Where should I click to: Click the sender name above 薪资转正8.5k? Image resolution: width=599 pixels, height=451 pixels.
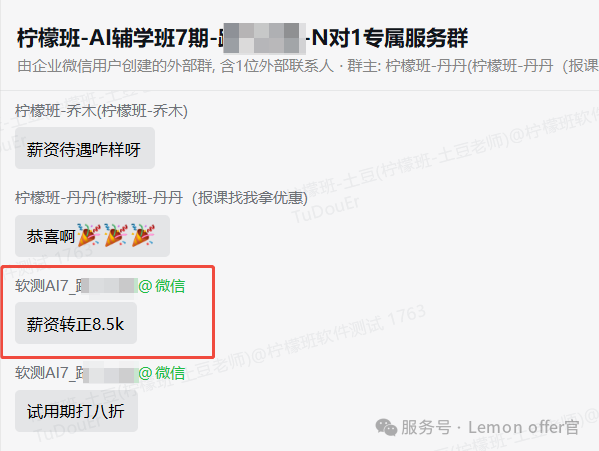76,286
